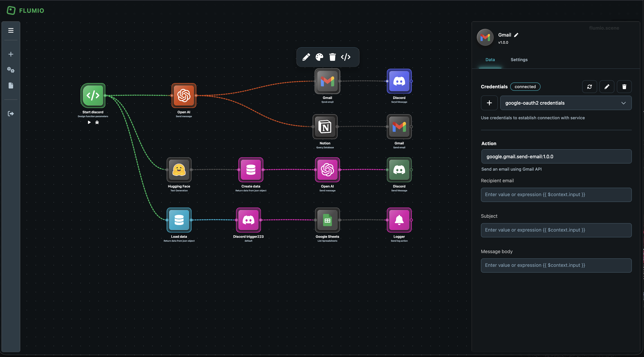Switch to the Settings tab
Viewport: 644px width, 357px height.
point(519,60)
